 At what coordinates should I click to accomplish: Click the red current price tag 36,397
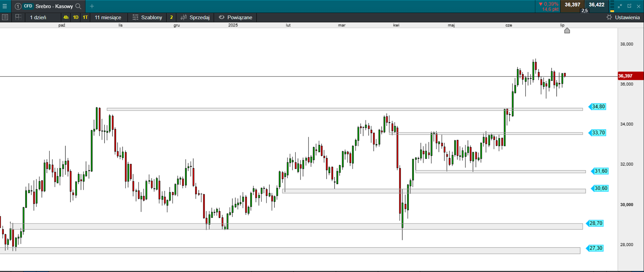tap(631, 76)
